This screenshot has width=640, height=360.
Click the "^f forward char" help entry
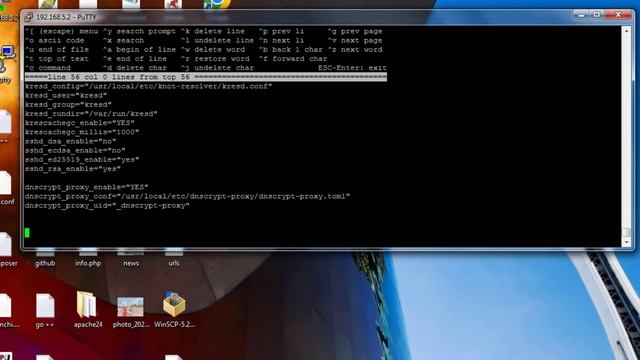tap(293, 59)
